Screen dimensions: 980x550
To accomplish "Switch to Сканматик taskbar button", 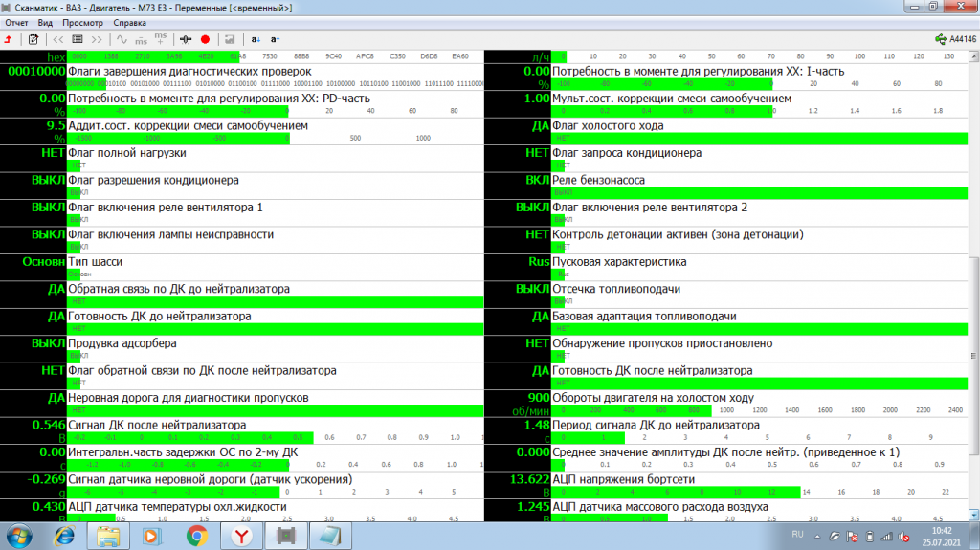I will pyautogui.click(x=285, y=537).
